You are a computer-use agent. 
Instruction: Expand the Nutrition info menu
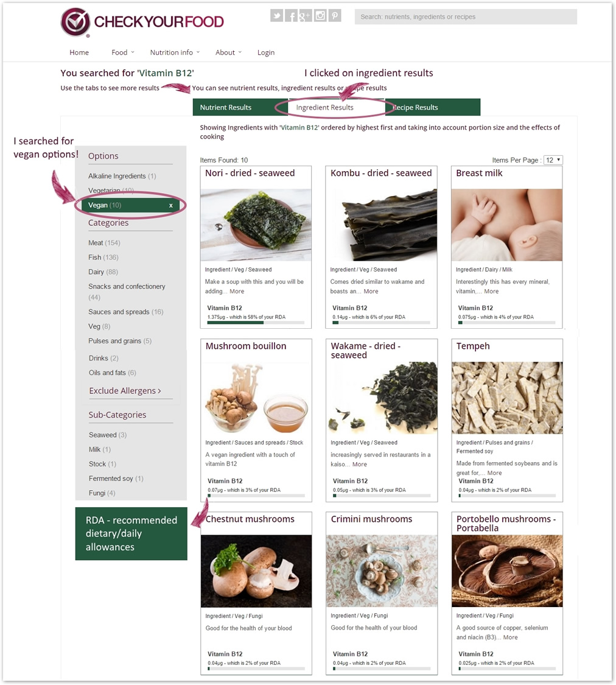(175, 52)
